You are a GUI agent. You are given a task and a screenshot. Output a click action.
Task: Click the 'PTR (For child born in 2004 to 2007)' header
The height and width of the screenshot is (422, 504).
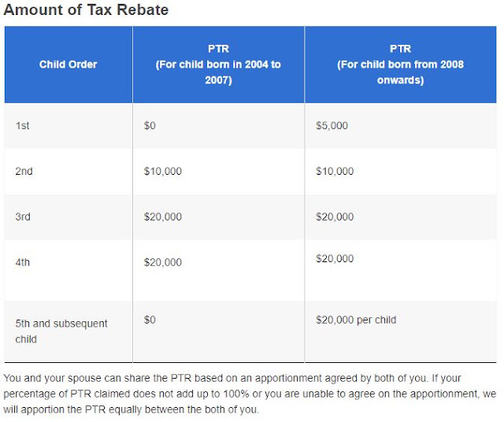[x=218, y=65]
